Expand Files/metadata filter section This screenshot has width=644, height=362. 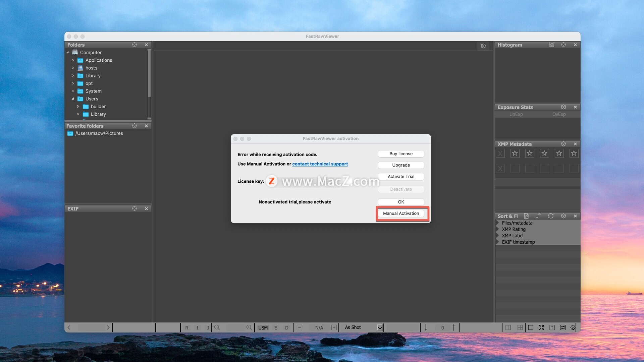pyautogui.click(x=498, y=223)
